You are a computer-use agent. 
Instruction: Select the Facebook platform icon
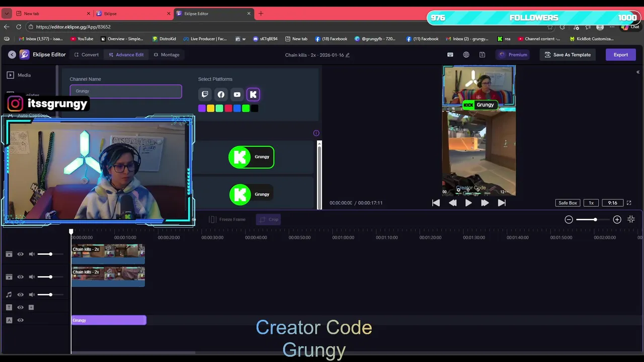click(x=221, y=94)
